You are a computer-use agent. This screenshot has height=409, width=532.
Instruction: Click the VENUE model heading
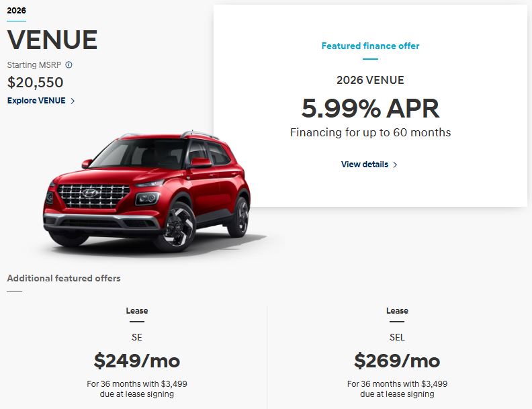click(52, 40)
